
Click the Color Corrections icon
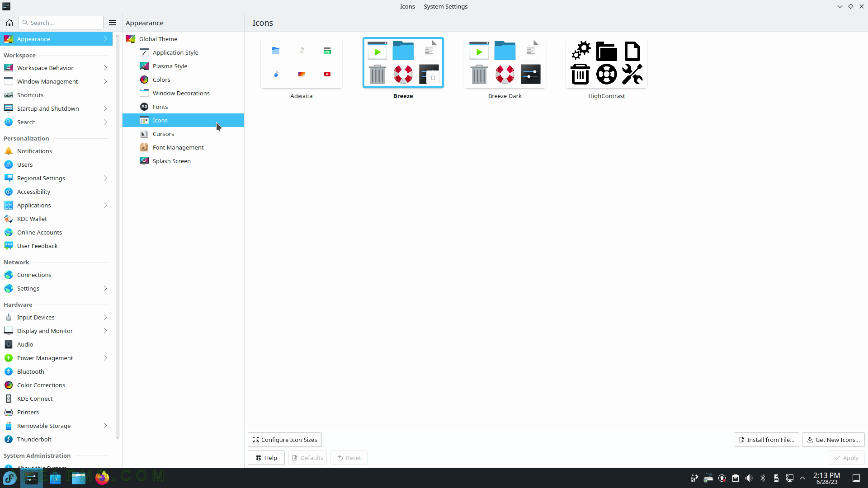9,385
